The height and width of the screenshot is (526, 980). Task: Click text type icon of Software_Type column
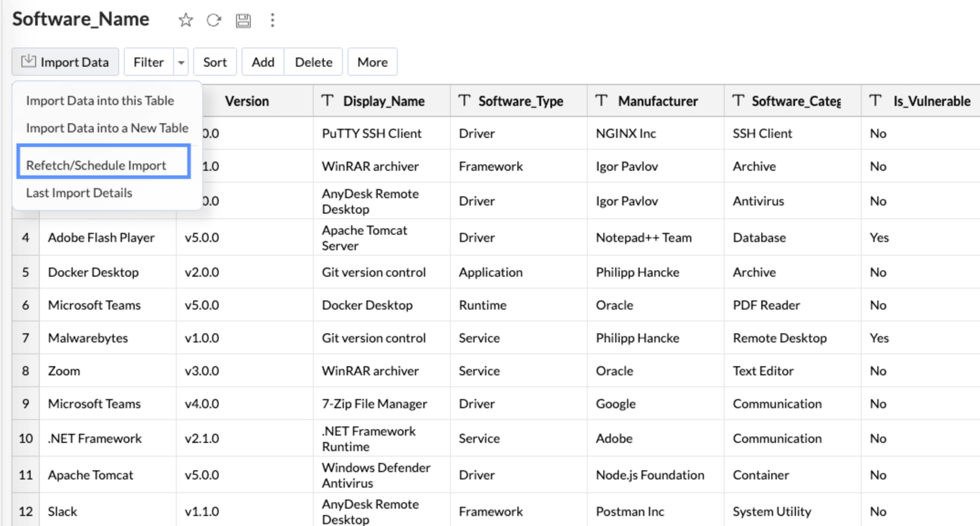(464, 100)
